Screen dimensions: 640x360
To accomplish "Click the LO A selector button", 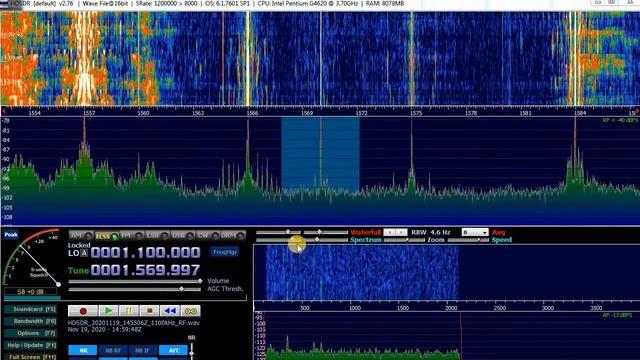I will point(83,253).
